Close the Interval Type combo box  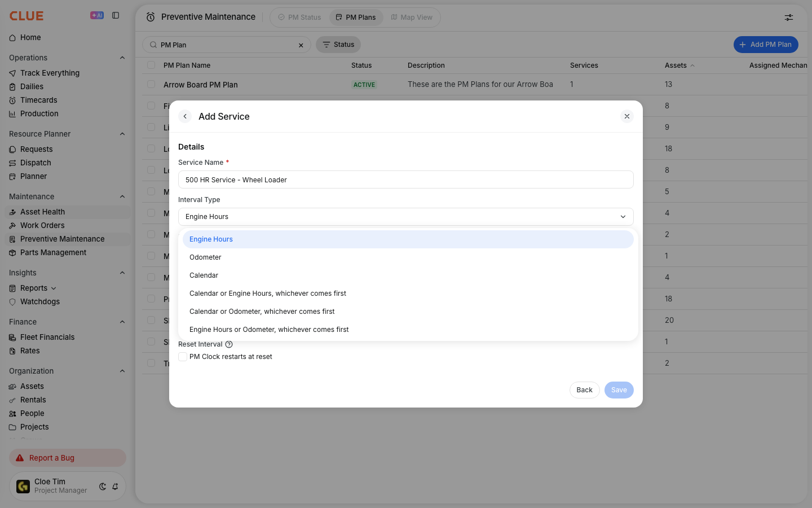(406, 217)
